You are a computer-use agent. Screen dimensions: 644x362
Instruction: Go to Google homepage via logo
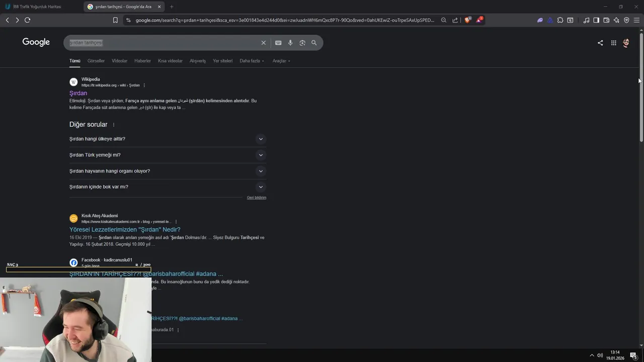coord(36,42)
